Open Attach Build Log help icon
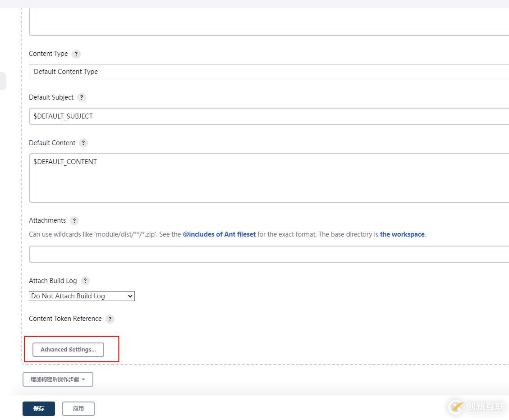The height and width of the screenshot is (420, 509). pos(85,281)
